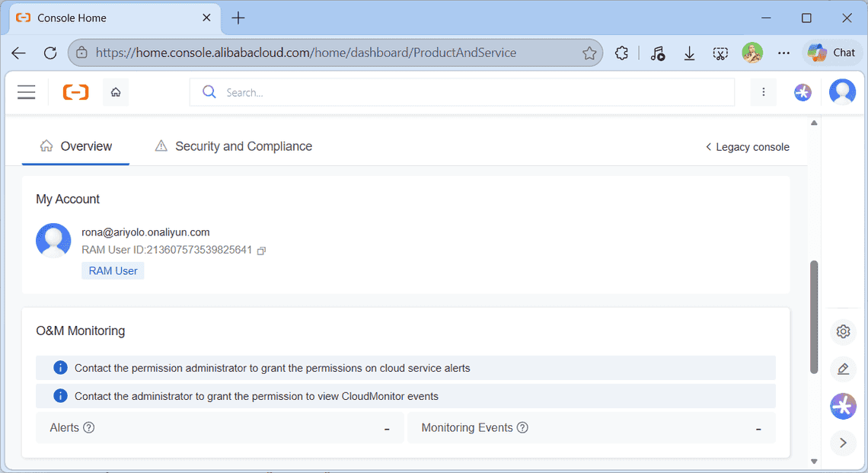Viewport: 868px width, 473px height.
Task: Open the hamburger navigation menu
Action: pos(27,92)
